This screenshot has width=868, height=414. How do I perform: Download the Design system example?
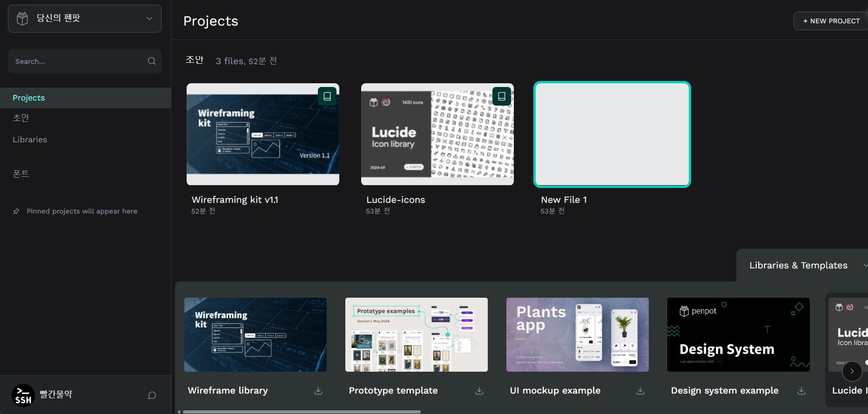tap(801, 391)
